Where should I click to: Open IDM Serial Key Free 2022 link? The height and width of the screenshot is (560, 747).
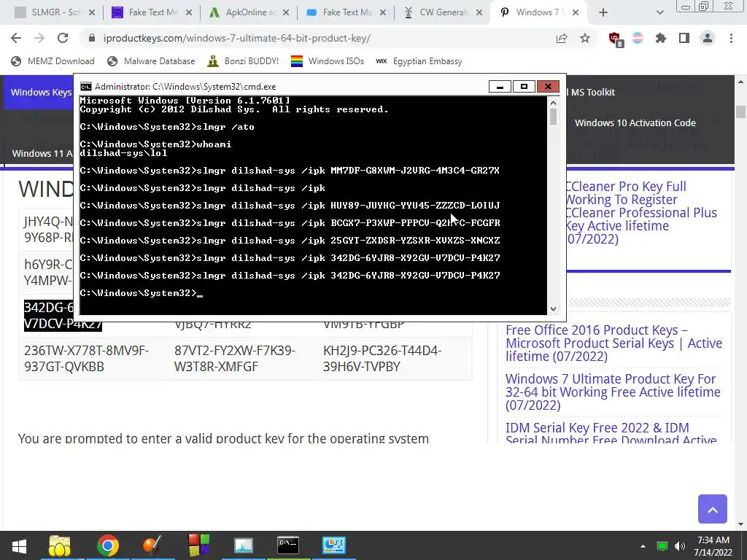coord(611,434)
